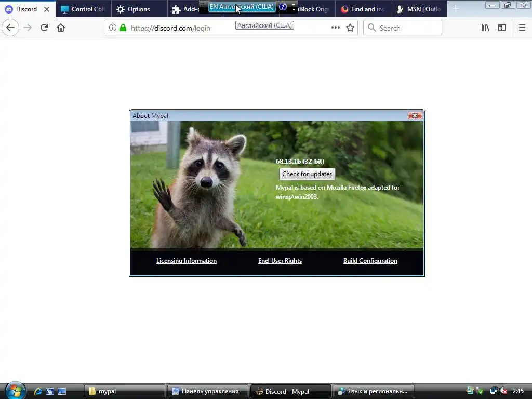Click version text 68.13.1b (32-bit)
Image resolution: width=532 pixels, height=399 pixels.
[300, 162]
